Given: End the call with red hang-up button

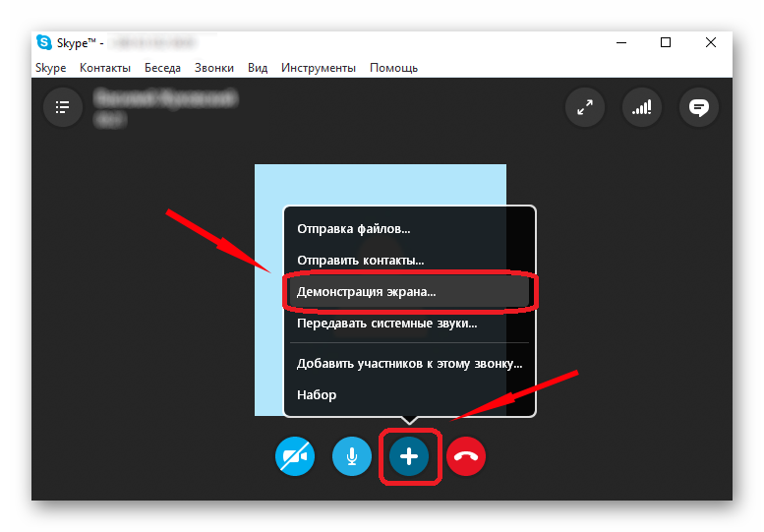Looking at the screenshot, I should click(x=466, y=456).
